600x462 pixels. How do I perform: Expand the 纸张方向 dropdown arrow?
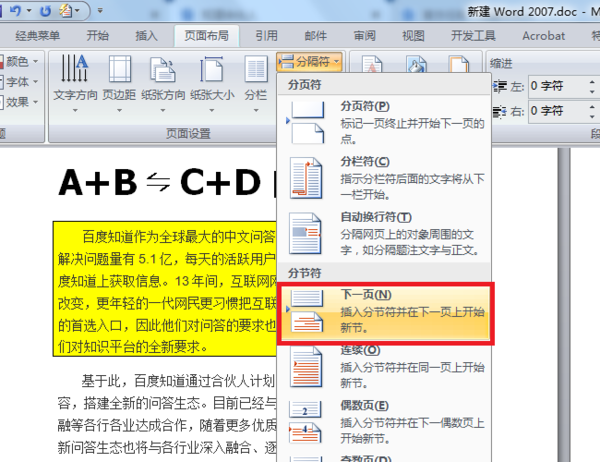pyautogui.click(x=163, y=110)
